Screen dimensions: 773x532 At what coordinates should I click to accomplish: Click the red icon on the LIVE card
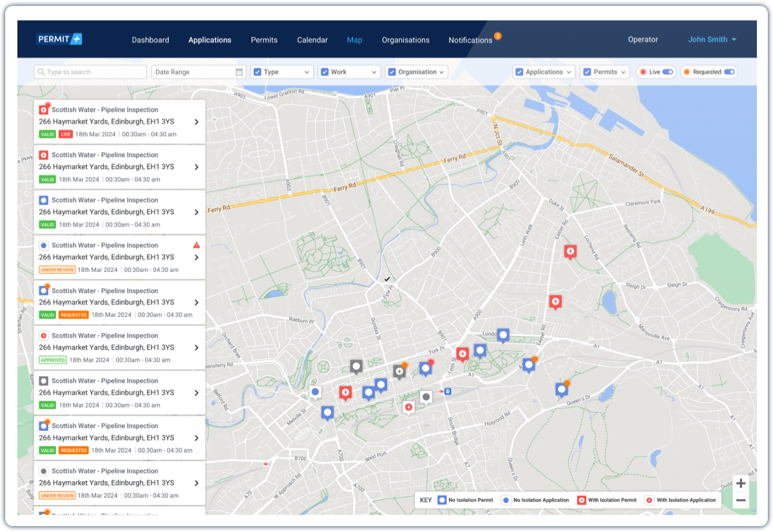[44, 109]
